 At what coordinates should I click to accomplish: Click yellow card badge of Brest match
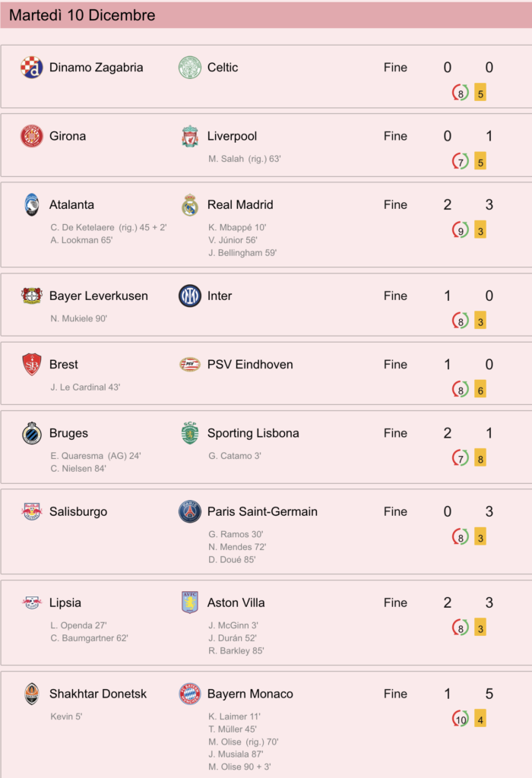[480, 390]
